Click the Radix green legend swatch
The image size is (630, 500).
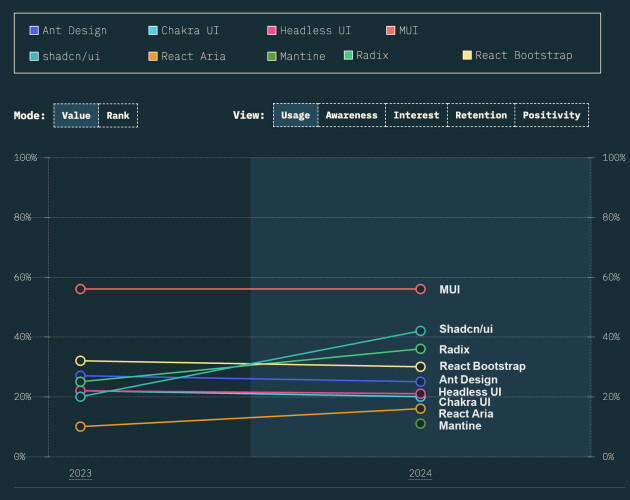click(348, 55)
